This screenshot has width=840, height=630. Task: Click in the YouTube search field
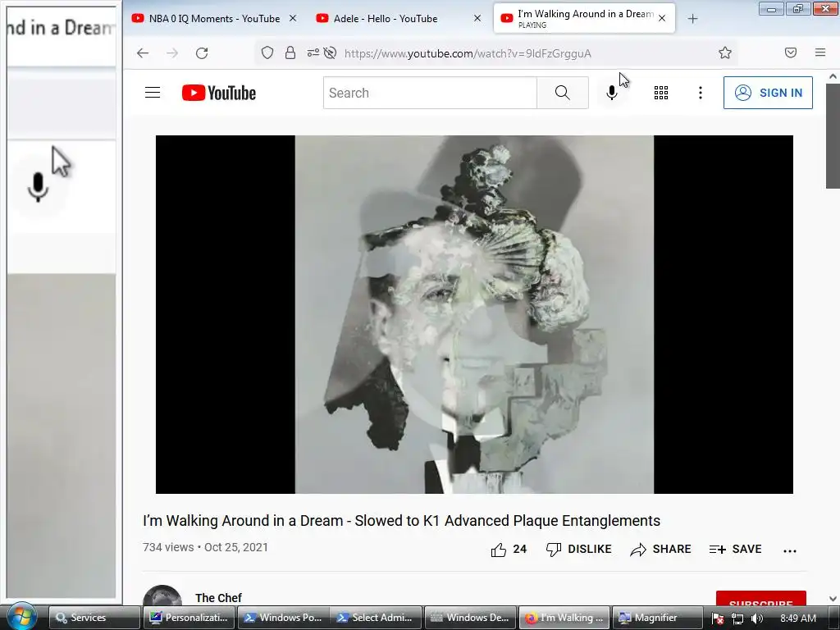pyautogui.click(x=430, y=93)
